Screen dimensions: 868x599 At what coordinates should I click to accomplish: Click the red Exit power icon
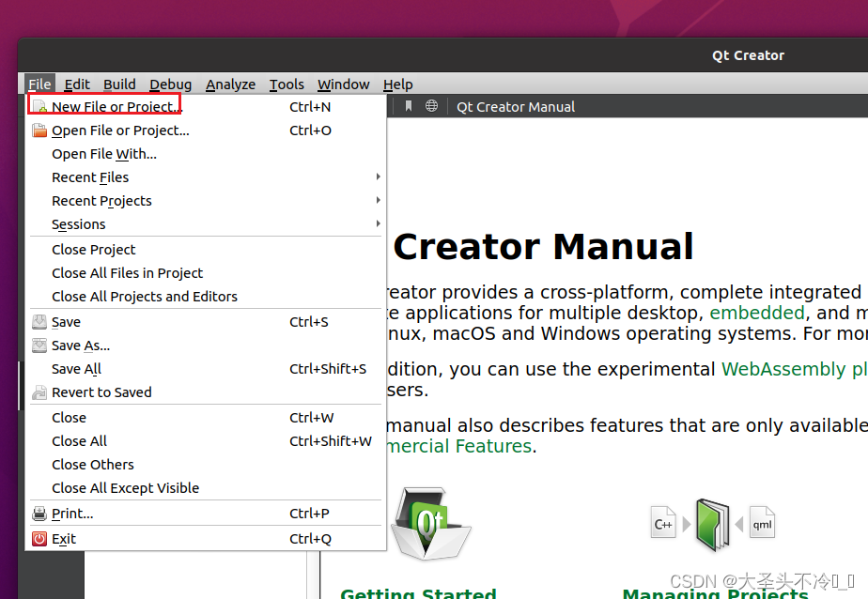[39, 539]
